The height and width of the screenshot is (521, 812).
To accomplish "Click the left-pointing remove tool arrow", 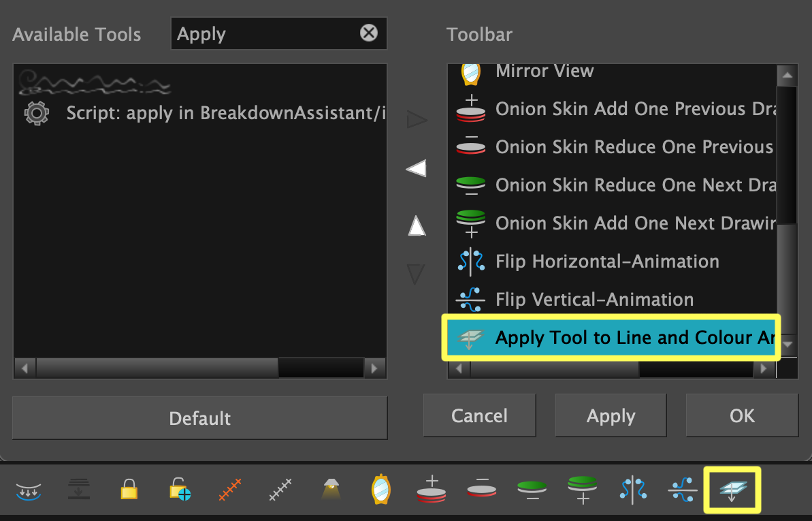I will point(417,168).
